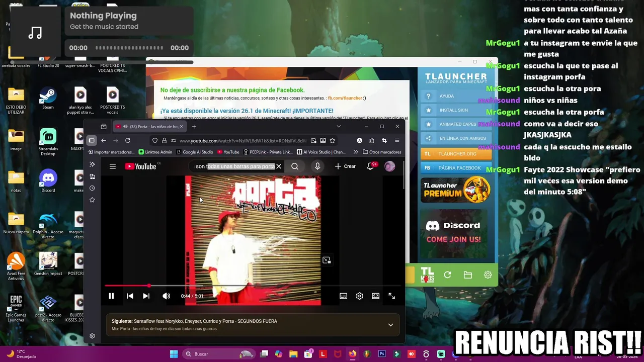
Task: Open the list all tabs dropdown
Action: point(339,126)
